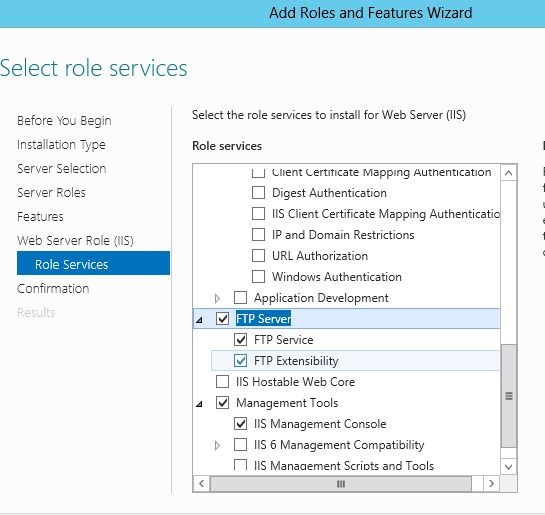545x515 pixels.
Task: Check IIS Management Scripts and Tools checkbox
Action: (x=241, y=465)
